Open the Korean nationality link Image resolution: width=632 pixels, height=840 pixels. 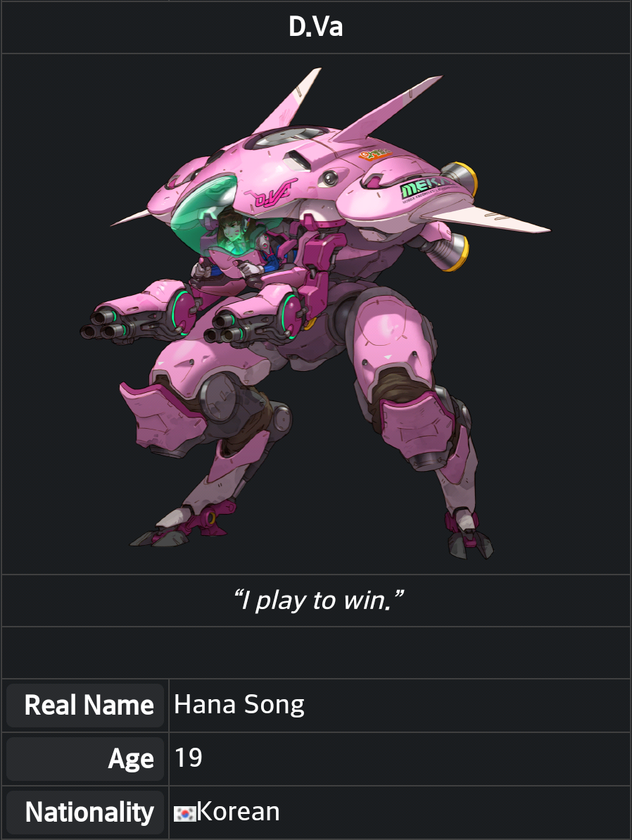click(239, 812)
